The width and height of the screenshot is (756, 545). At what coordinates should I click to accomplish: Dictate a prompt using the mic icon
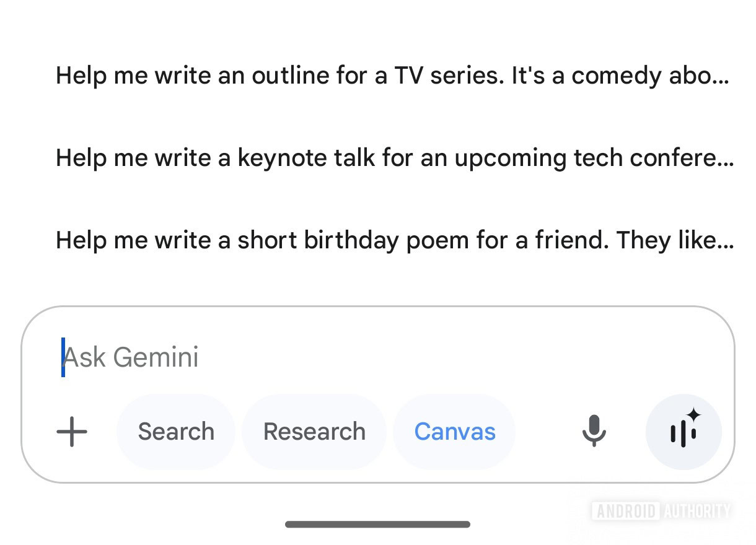click(x=594, y=432)
